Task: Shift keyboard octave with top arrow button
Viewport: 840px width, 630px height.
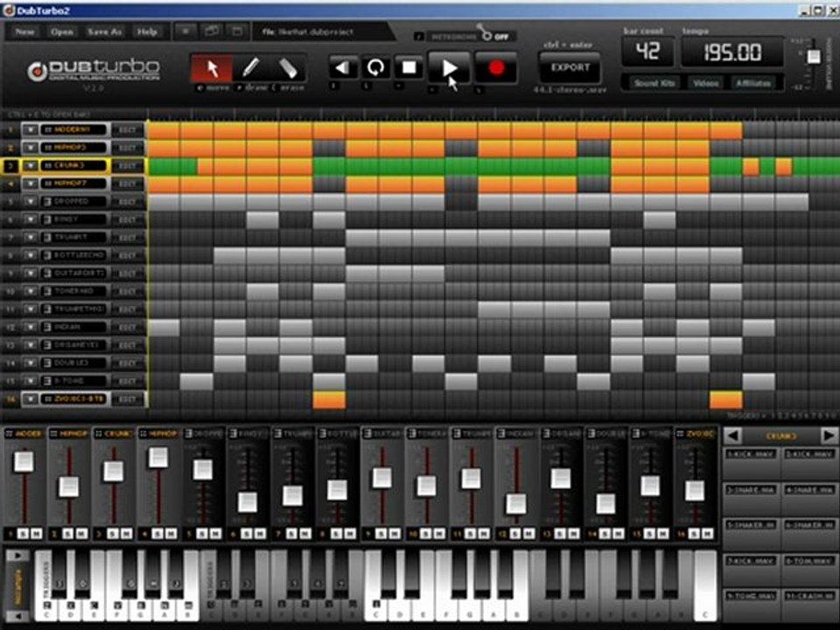Action: tap(17, 556)
